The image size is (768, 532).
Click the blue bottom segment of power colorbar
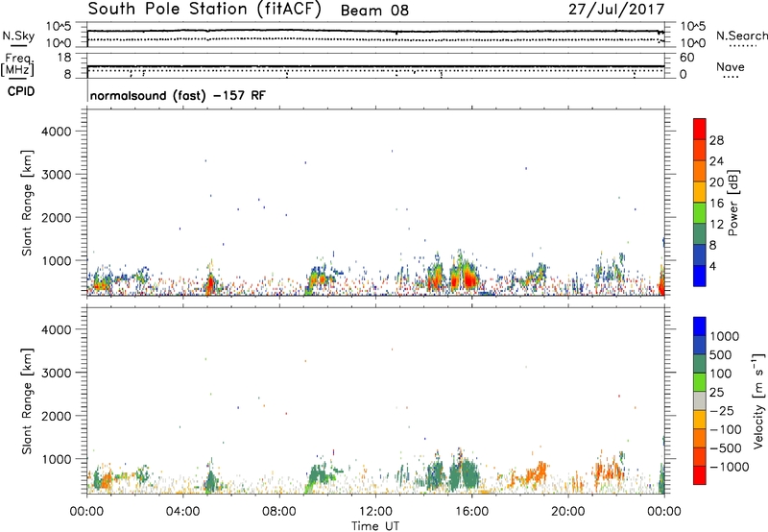(700, 276)
